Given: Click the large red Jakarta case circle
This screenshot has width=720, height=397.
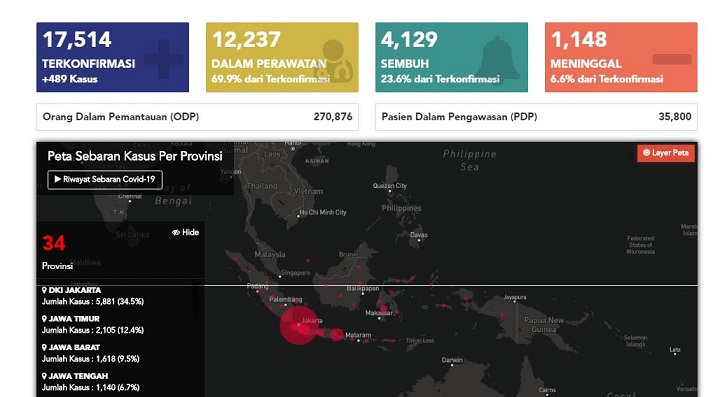Looking at the screenshot, I should 298,325.
